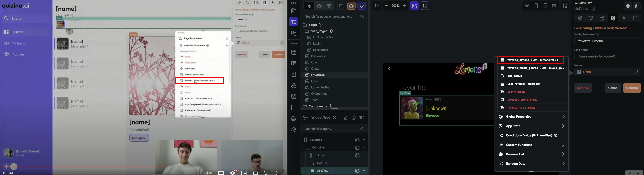Viewport: 644px width, 175px height.
Task: Open the animations play tab icon
Action: 624,18
